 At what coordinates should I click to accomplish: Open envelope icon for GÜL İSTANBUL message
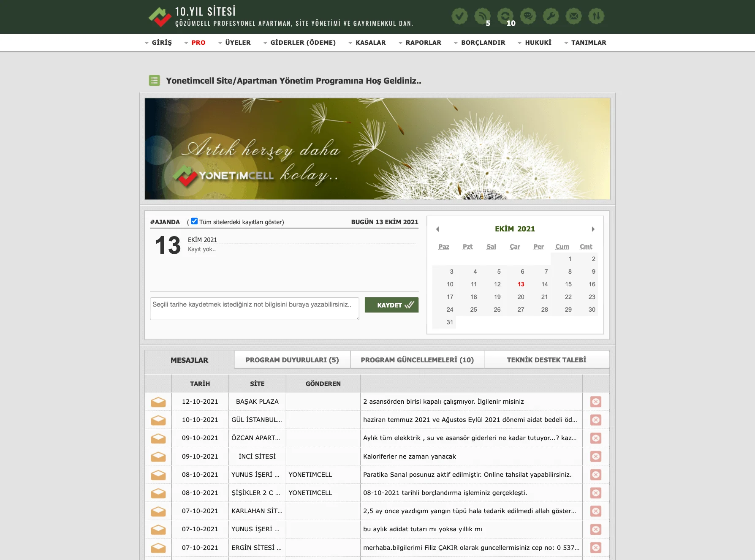click(x=158, y=420)
